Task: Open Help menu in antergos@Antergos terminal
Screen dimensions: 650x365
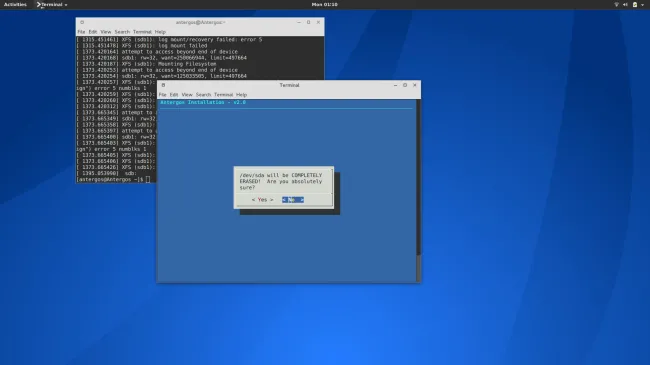Action: coord(160,32)
